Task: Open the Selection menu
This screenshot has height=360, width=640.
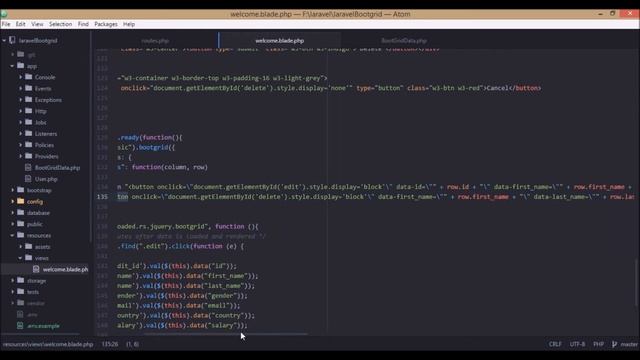Action: pyautogui.click(x=60, y=24)
